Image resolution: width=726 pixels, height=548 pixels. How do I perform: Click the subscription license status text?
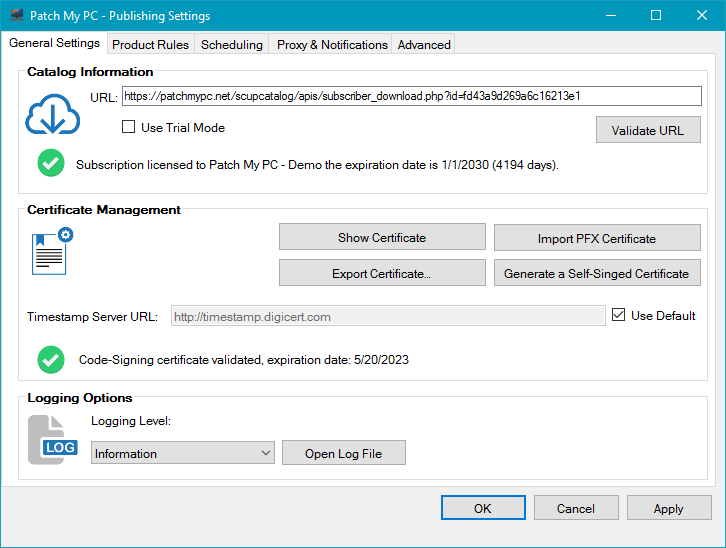click(x=317, y=165)
